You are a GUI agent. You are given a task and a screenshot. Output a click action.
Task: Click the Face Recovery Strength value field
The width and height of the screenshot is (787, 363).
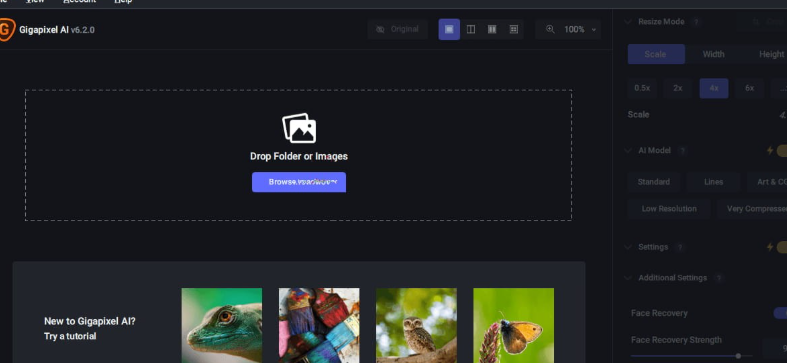pyautogui.click(x=774, y=348)
